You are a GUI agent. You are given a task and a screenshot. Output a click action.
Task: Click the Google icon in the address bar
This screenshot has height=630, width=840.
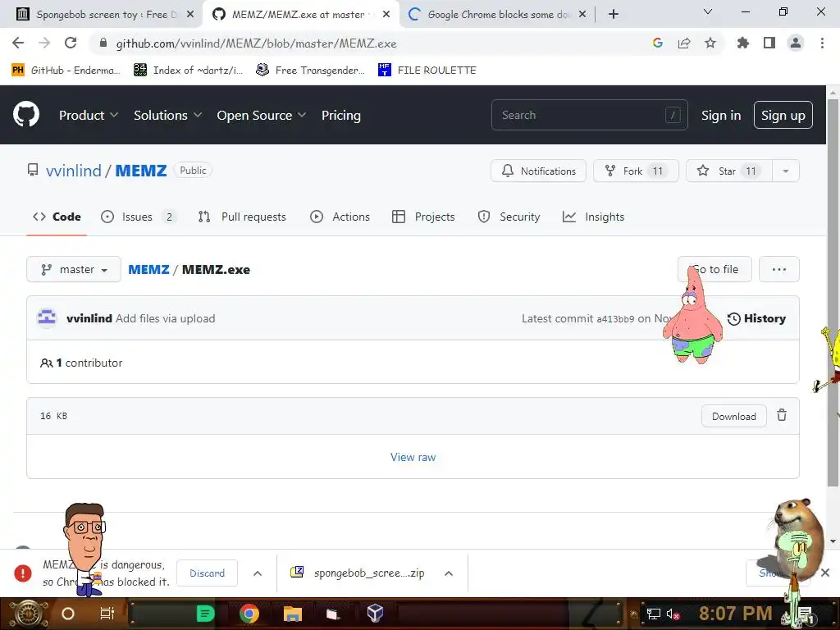(658, 43)
